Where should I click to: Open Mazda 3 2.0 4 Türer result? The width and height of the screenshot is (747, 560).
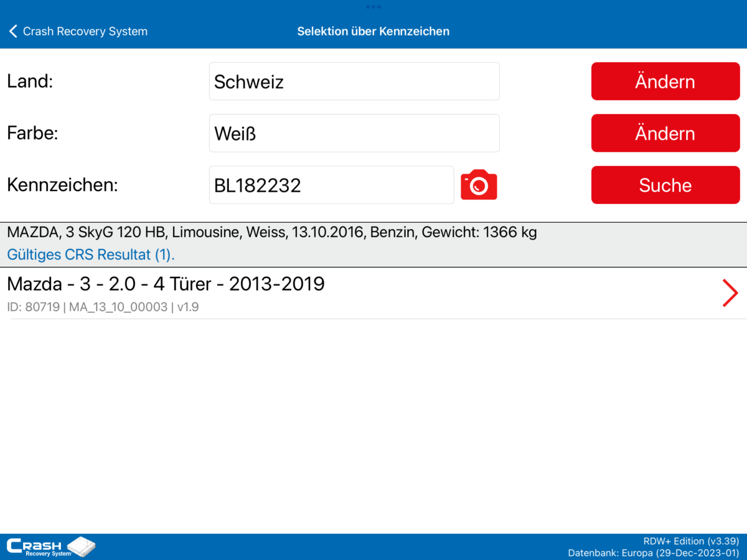(x=374, y=294)
